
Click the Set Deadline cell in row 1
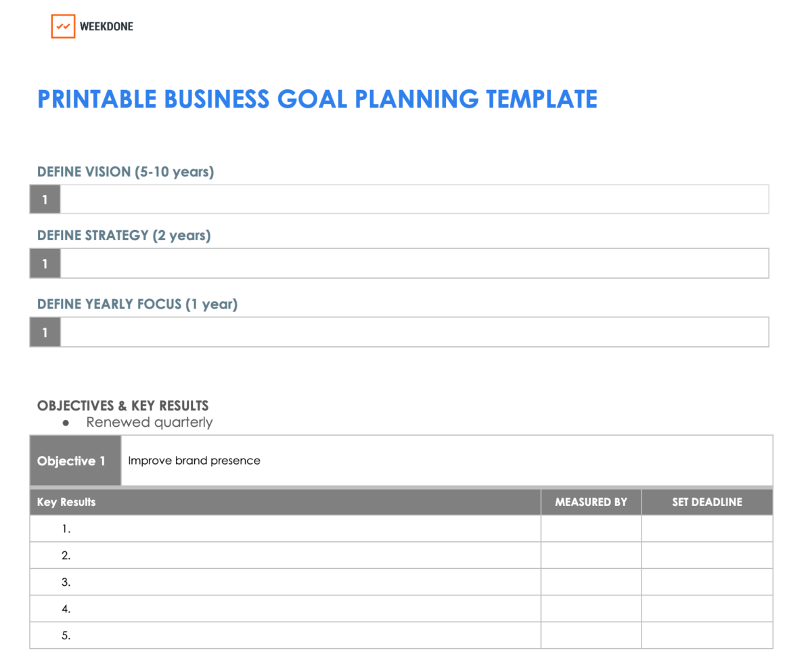706,529
